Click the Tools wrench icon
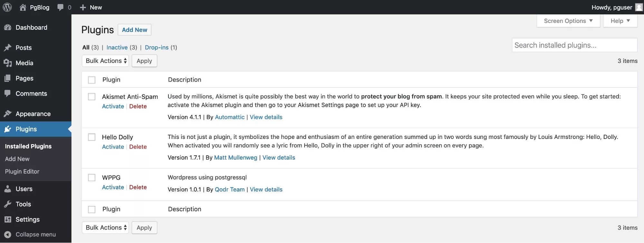644x243 pixels. [8, 204]
